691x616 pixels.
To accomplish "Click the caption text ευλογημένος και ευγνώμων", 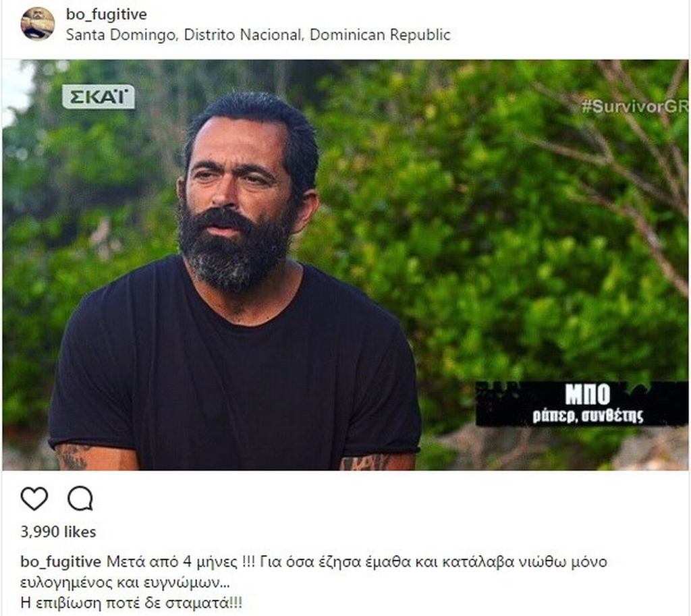I will [x=125, y=582].
